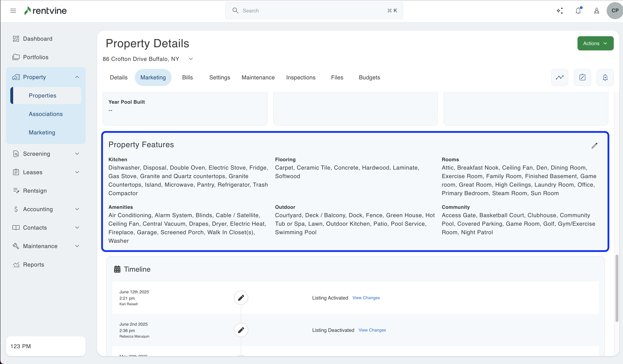Expand the Screening menu chevron
Image resolution: width=623 pixels, height=364 pixels.
(77, 154)
